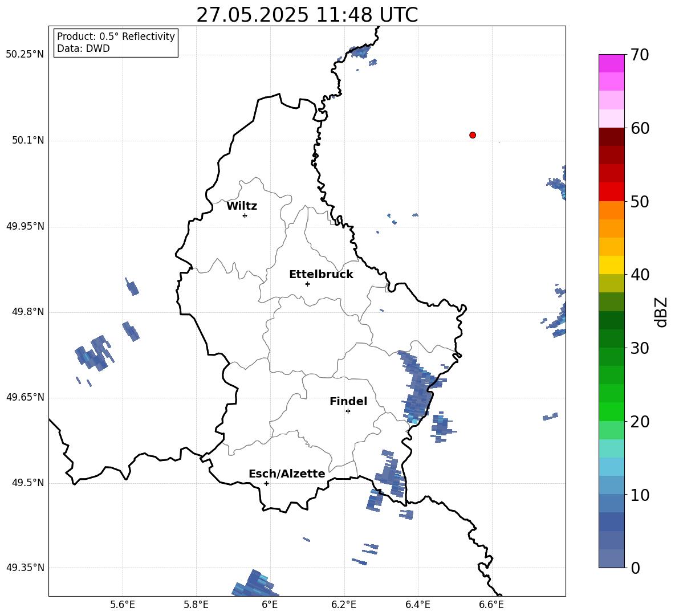This screenshot has width=675, height=616.
Task: Click the Esch/Alzette station cross marker
Action: [x=266, y=483]
